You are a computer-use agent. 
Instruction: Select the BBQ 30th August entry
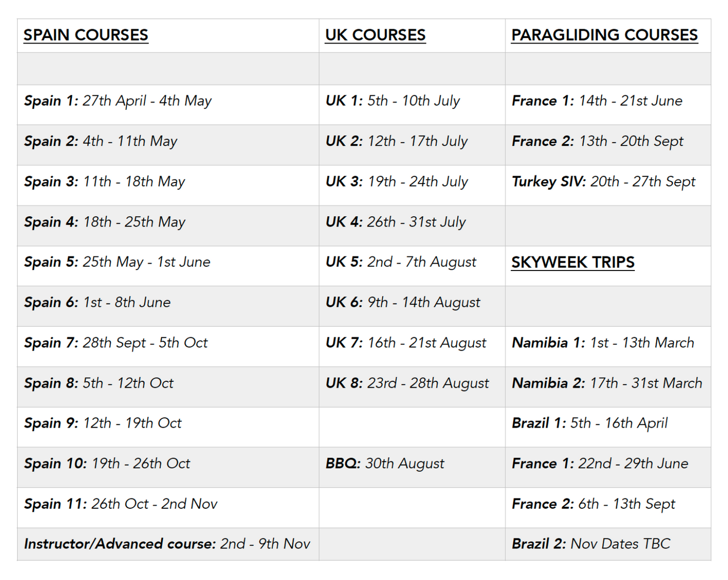pyautogui.click(x=385, y=463)
